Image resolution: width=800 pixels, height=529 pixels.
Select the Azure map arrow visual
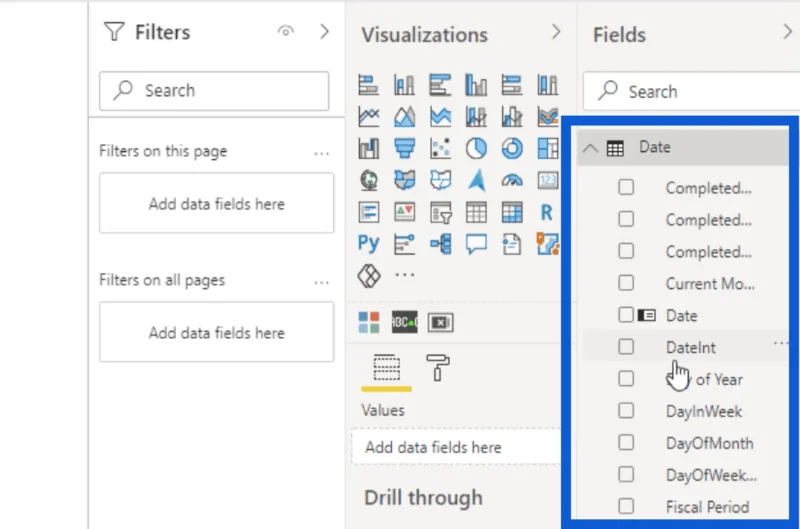[x=476, y=180]
